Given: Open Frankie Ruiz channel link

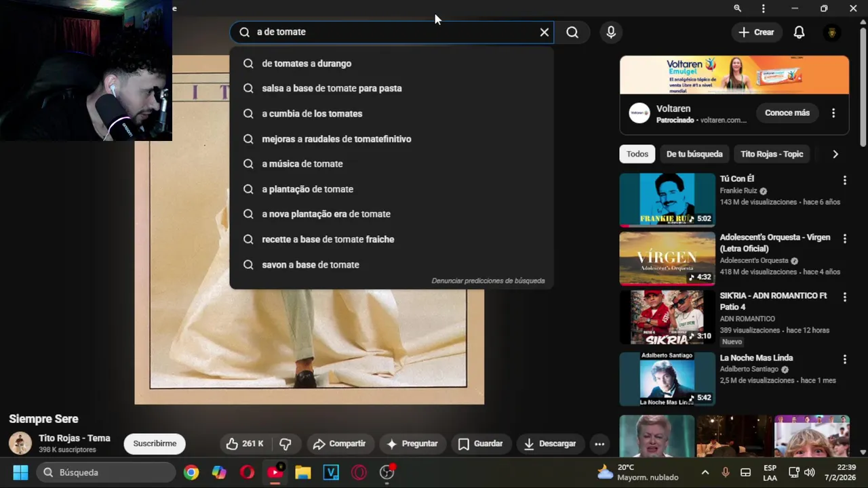Looking at the screenshot, I should (x=738, y=191).
